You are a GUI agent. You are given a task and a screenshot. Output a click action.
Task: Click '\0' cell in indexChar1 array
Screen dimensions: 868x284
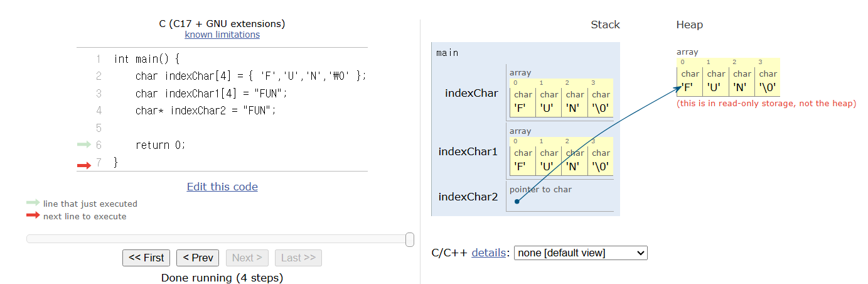pos(601,160)
